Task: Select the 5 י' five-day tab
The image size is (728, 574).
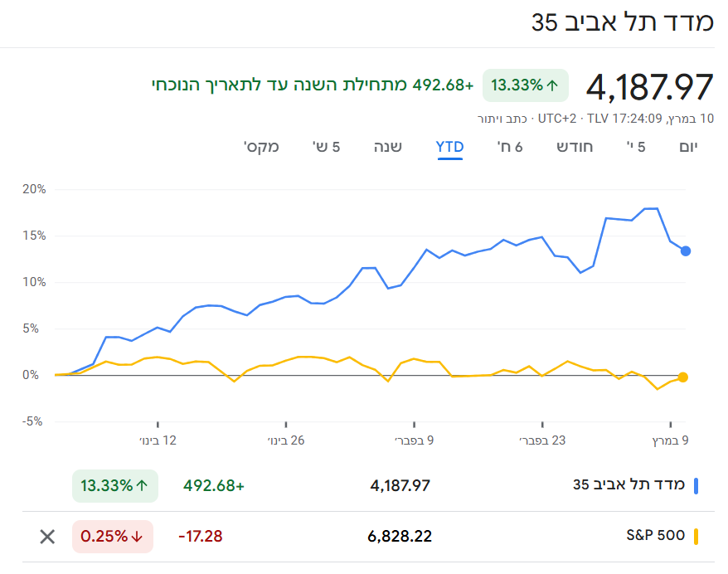Action: point(636,148)
